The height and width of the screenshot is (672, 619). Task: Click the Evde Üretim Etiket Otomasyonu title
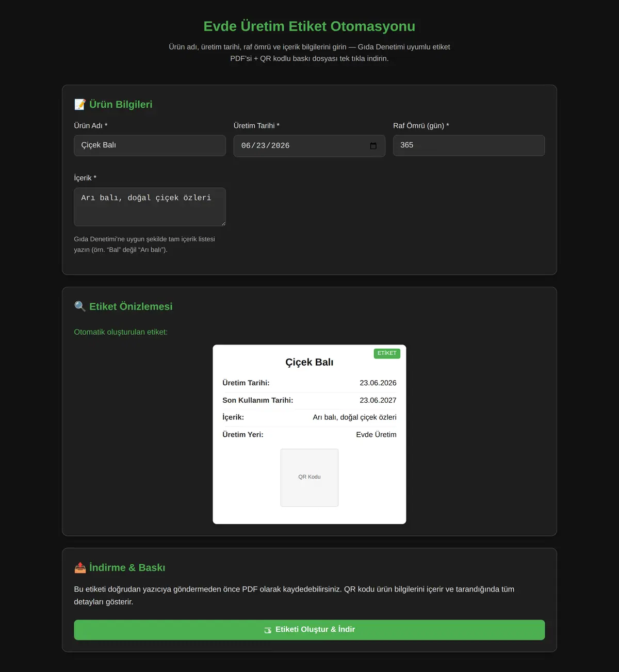[x=309, y=26]
